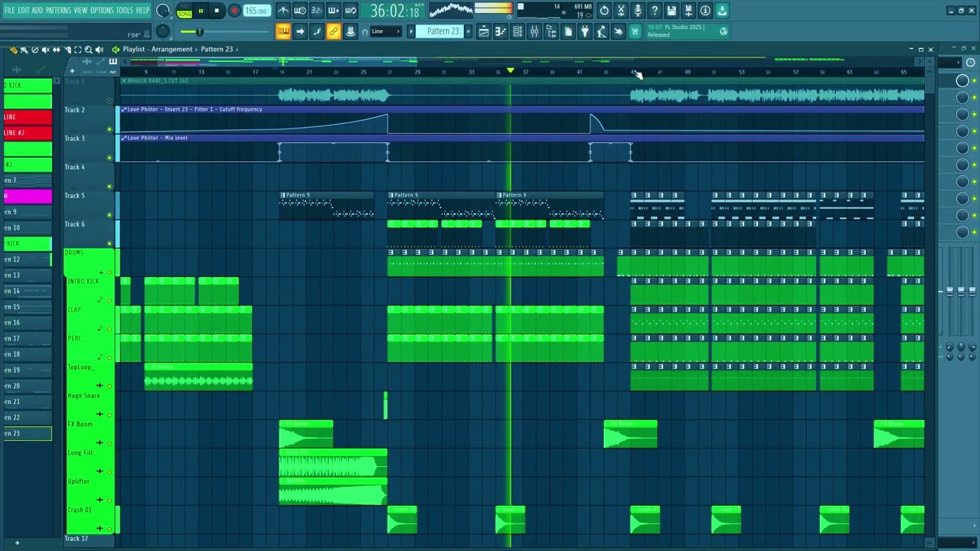980x551 pixels.
Task: Click wait for input before playing icon
Action: pyautogui.click(x=300, y=11)
